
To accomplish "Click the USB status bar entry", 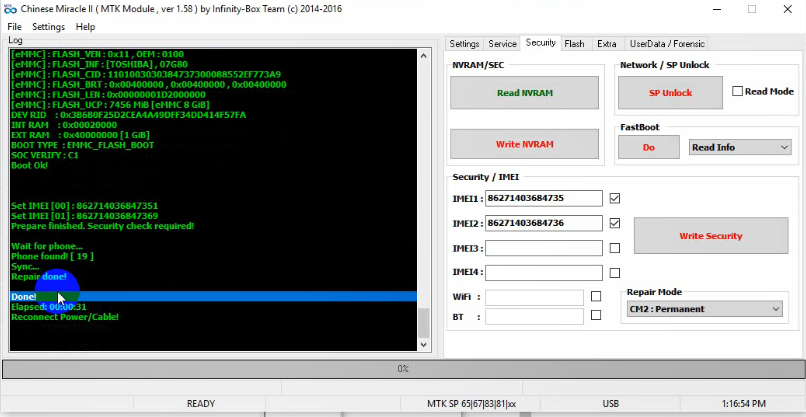I will [x=611, y=404].
